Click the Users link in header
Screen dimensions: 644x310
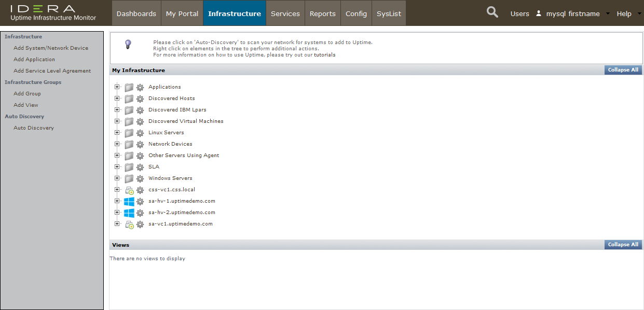click(520, 14)
